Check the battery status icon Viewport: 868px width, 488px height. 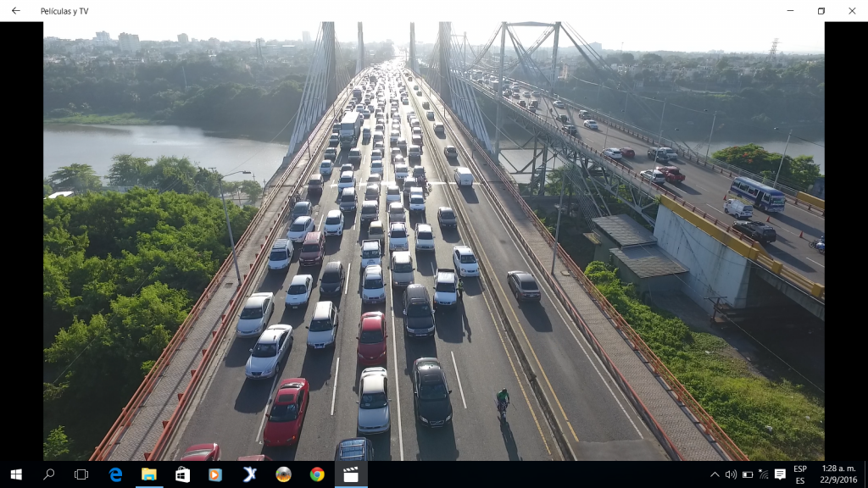coord(748,474)
